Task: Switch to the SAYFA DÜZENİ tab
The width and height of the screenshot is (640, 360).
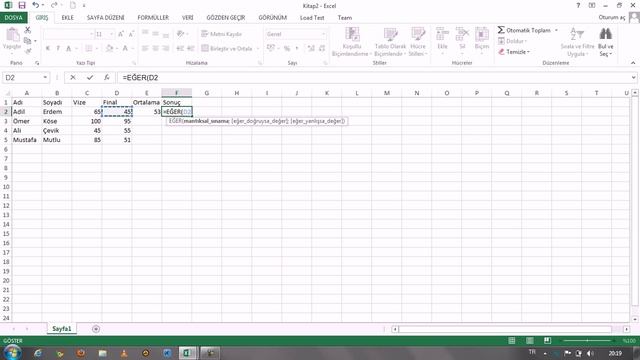Action: (x=105, y=18)
